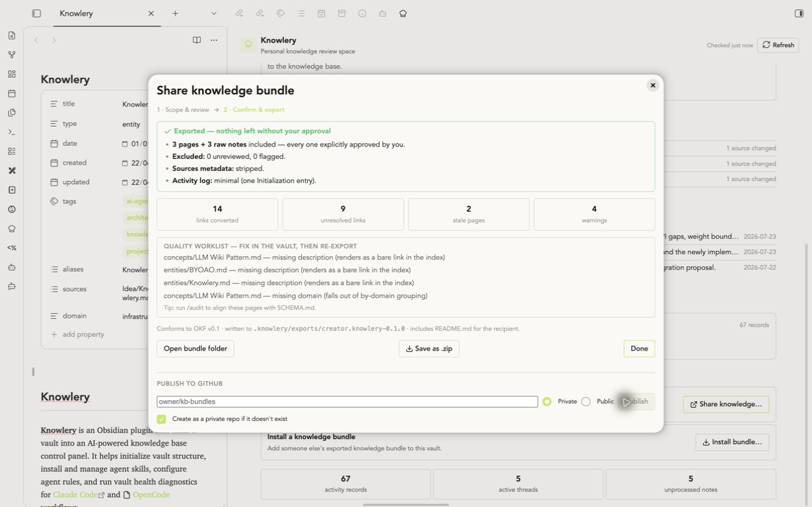Screen dimensions: 812x507
Task: Click the 'project' tag chip in properties
Action: click(x=137, y=251)
